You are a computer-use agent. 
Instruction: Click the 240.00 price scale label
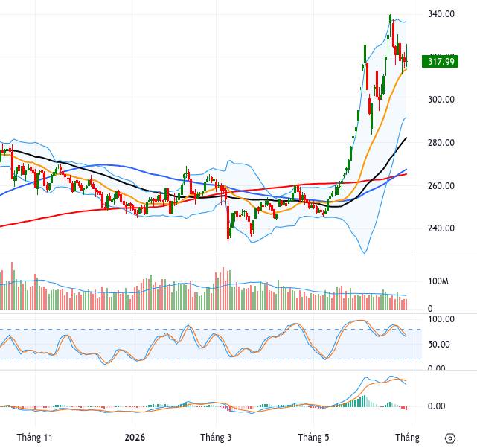click(441, 228)
